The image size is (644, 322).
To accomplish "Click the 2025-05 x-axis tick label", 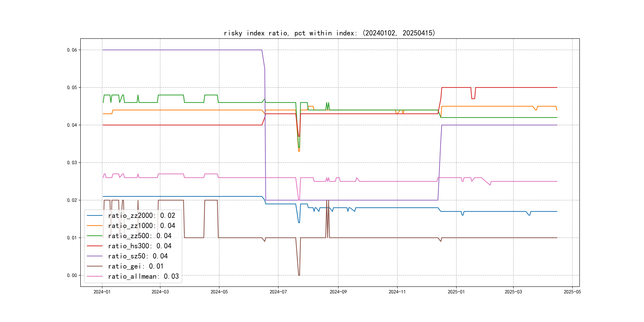I will [x=572, y=292].
